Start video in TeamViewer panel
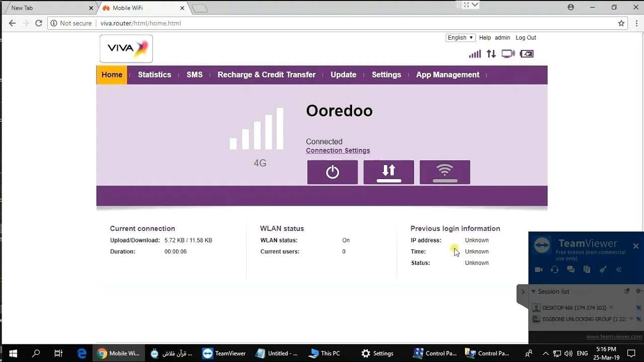This screenshot has height=362, width=644. click(x=538, y=269)
